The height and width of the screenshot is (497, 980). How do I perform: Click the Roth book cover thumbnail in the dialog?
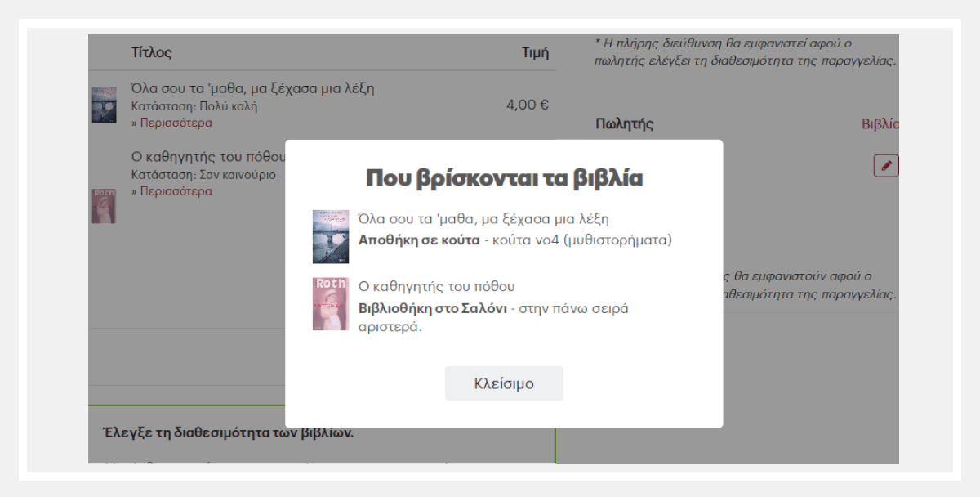pyautogui.click(x=331, y=303)
